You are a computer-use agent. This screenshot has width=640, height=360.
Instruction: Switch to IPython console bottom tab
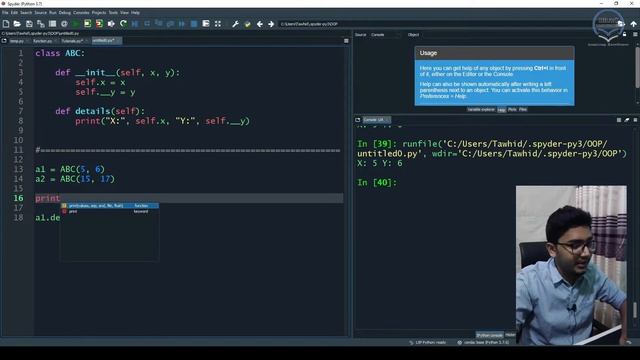point(489,335)
